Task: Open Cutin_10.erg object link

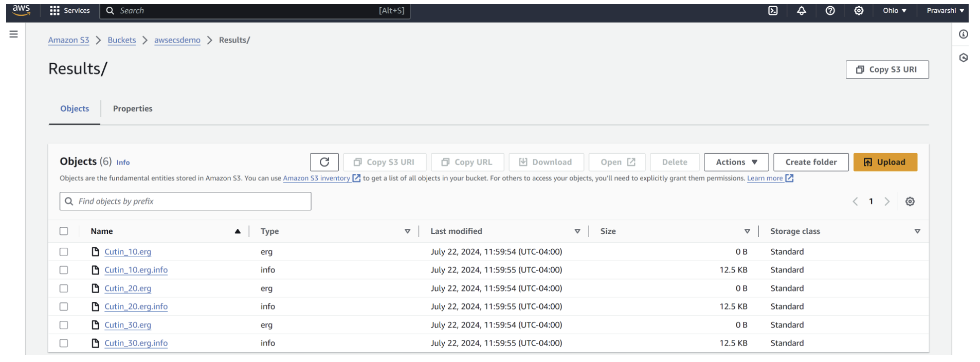Action: click(x=128, y=251)
